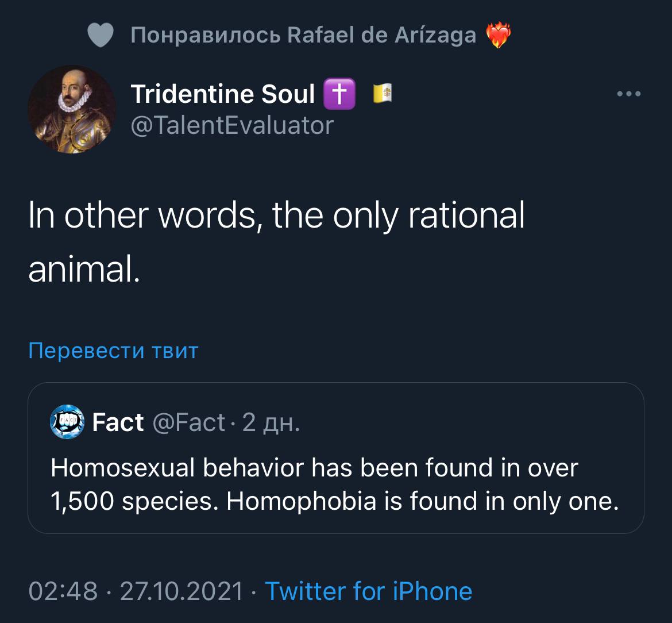
Task: Tap the flaming heart emoji
Action: coord(498,36)
